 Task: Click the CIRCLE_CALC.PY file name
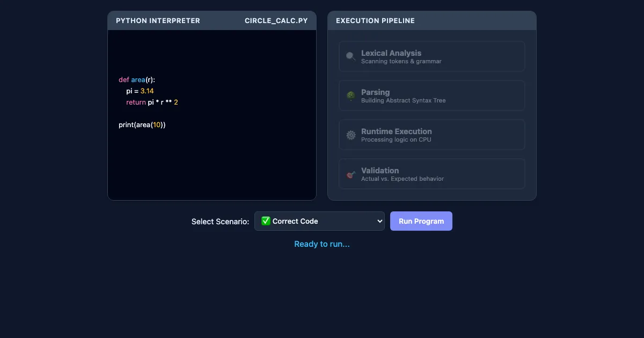click(x=276, y=20)
